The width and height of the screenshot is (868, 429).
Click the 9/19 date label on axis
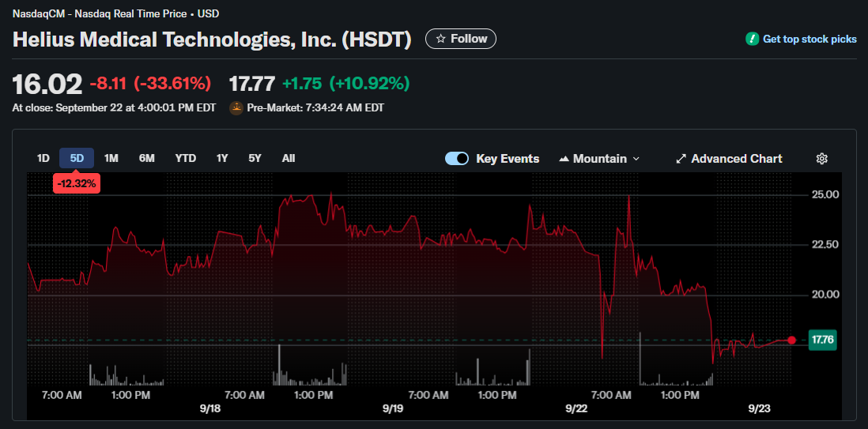pyautogui.click(x=392, y=408)
